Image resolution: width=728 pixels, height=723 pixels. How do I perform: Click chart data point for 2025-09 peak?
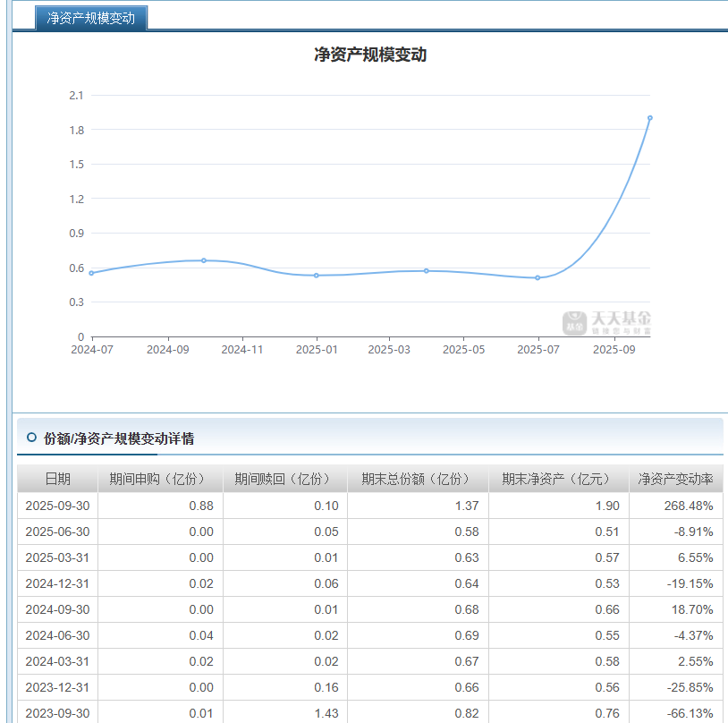649,118
